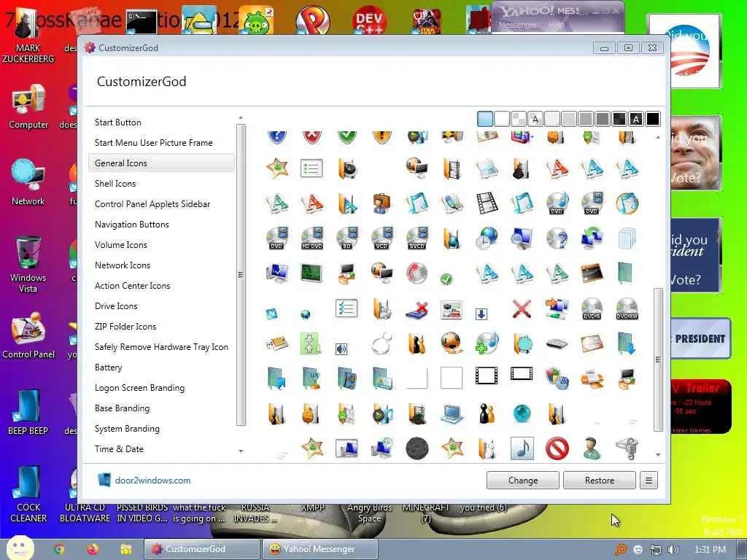
Task: Select the zipped drive clamp icon
Action: click(627, 448)
